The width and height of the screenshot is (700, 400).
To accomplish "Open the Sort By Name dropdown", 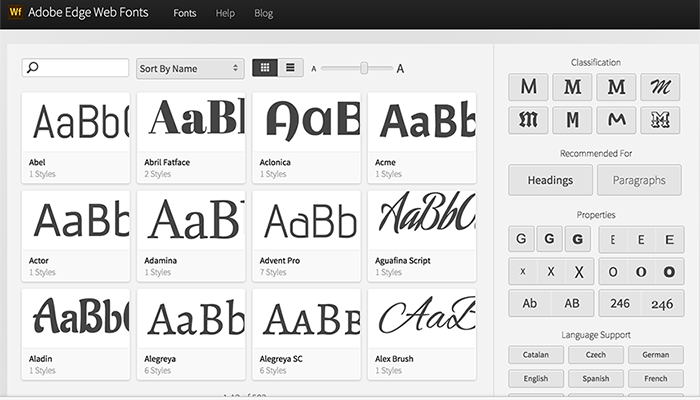I will tap(190, 68).
